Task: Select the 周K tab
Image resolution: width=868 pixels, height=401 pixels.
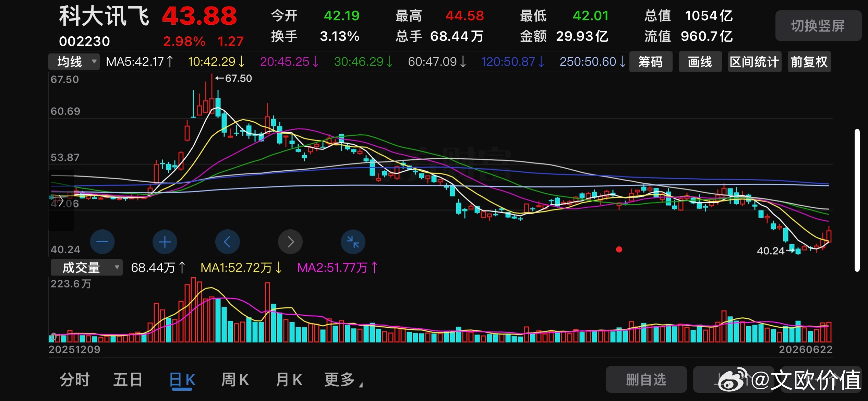Action: tap(235, 380)
